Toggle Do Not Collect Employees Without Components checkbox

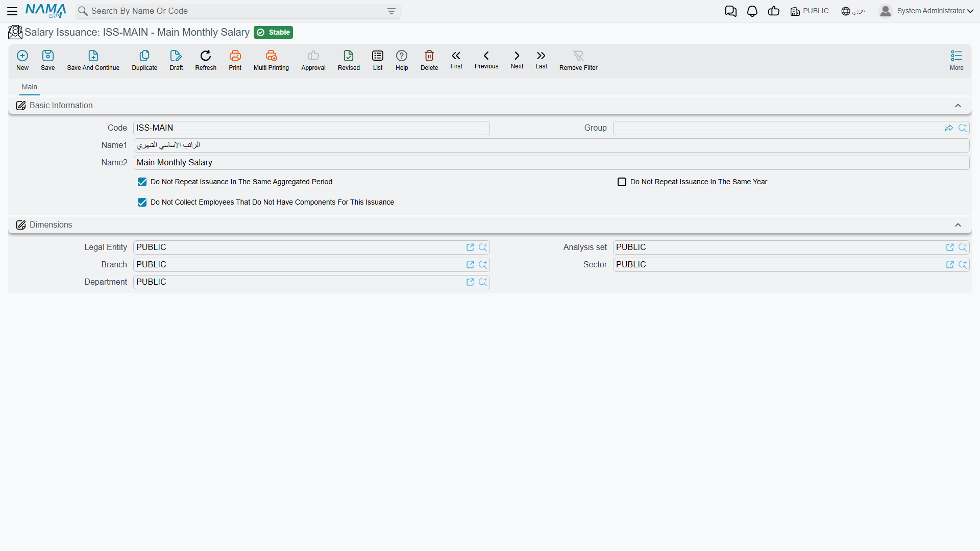point(142,203)
